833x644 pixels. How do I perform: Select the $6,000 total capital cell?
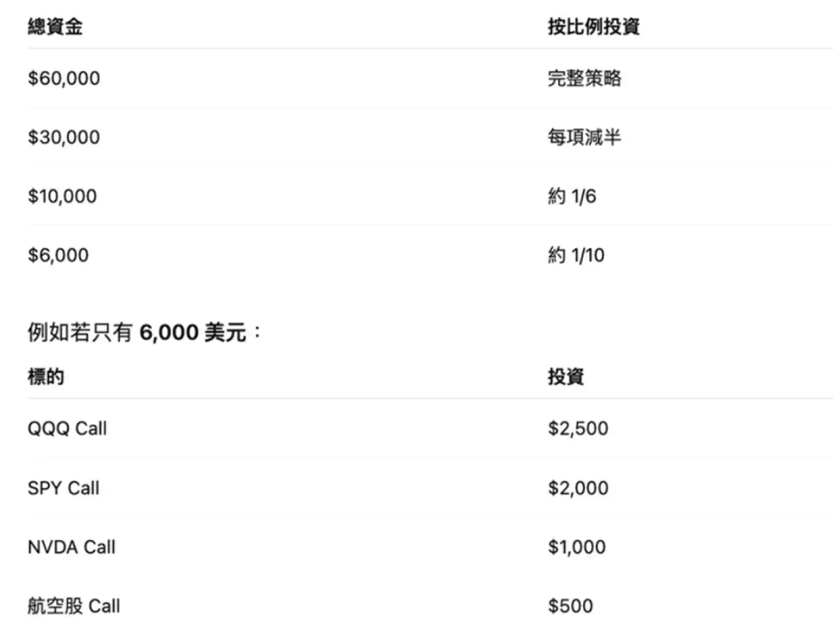tap(58, 255)
